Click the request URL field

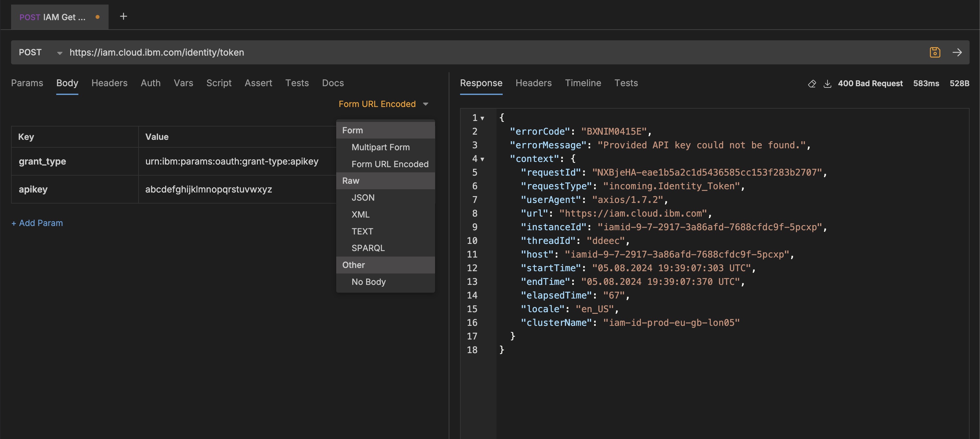coord(495,52)
